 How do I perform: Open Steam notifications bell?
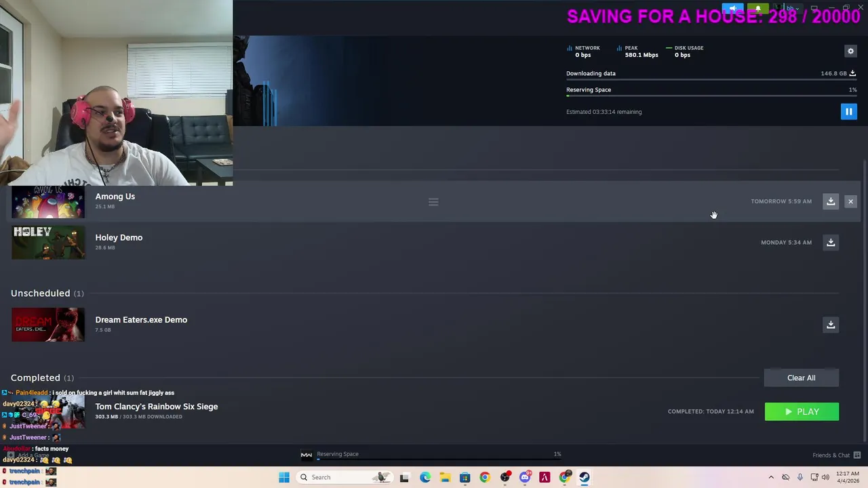(x=758, y=9)
